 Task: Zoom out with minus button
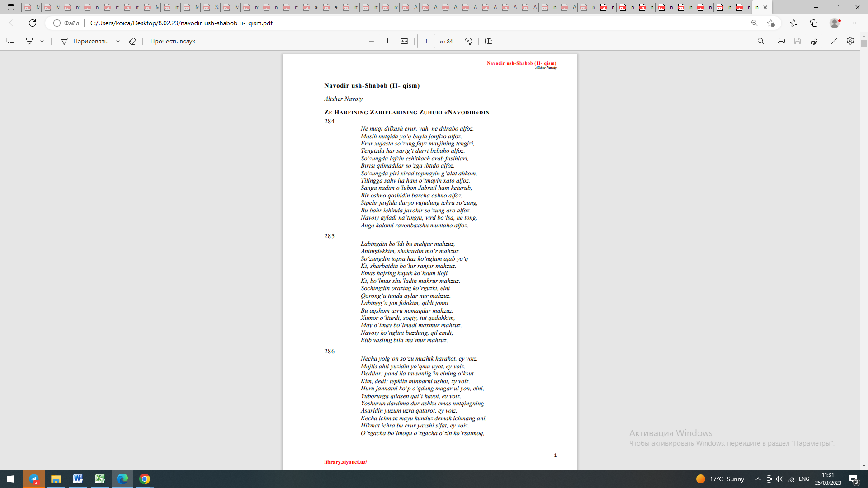[x=372, y=41]
